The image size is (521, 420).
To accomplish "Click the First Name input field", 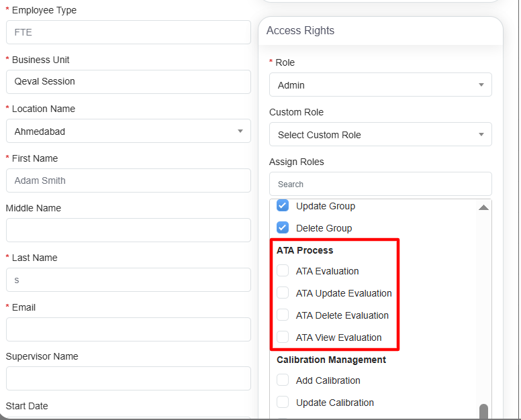I will [128, 180].
